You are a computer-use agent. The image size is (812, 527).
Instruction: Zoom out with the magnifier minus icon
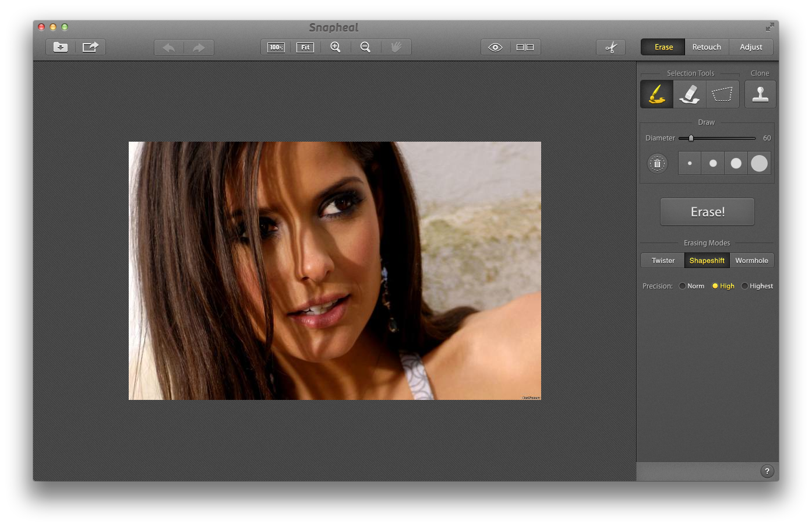coord(365,47)
